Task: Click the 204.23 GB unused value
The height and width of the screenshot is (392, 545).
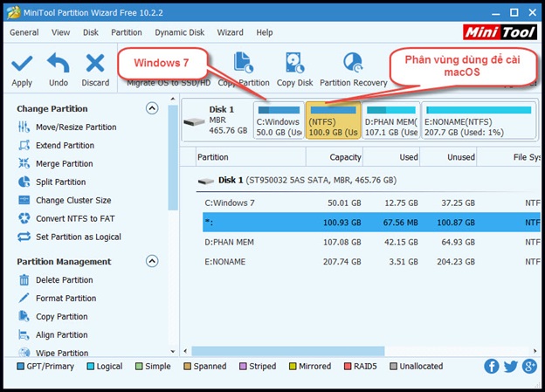Action: pyautogui.click(x=456, y=262)
